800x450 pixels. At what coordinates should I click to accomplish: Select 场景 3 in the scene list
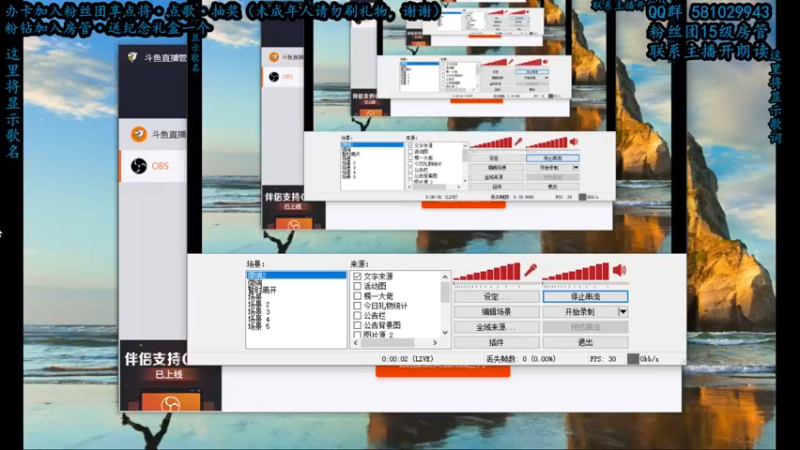click(x=259, y=312)
